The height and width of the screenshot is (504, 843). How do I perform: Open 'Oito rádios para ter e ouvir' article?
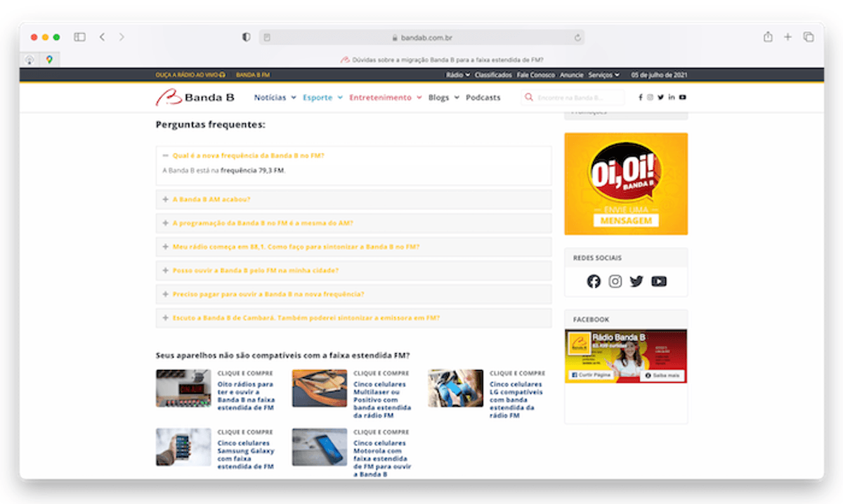tap(245, 396)
